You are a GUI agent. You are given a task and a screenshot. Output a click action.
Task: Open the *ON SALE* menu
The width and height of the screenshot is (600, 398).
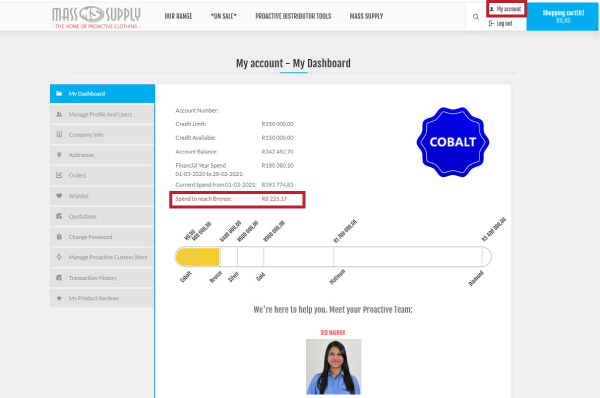pos(223,16)
